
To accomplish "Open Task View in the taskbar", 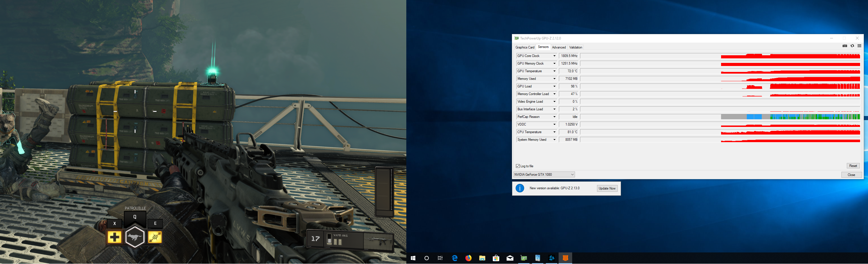I will (440, 258).
